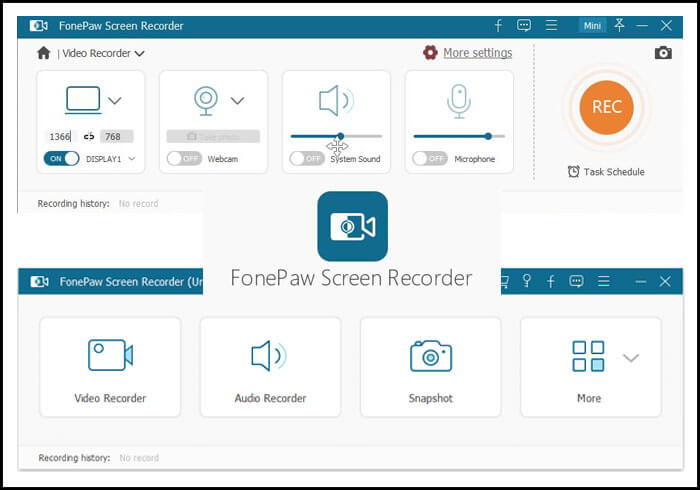
Task: Click FonePaw logo in upper title bar
Action: [x=39, y=26]
